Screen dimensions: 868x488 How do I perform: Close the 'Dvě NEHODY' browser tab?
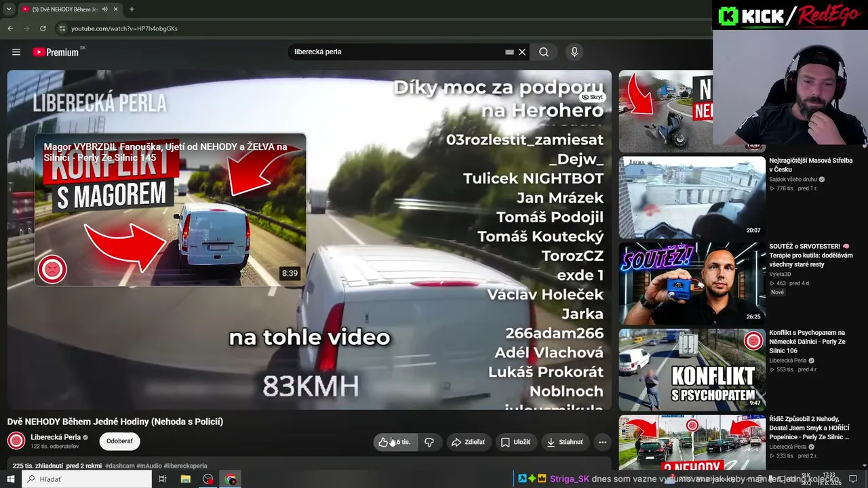pyautogui.click(x=116, y=9)
